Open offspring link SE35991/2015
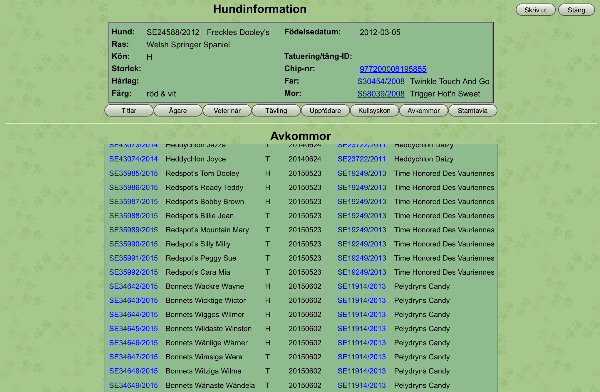 tap(134, 258)
